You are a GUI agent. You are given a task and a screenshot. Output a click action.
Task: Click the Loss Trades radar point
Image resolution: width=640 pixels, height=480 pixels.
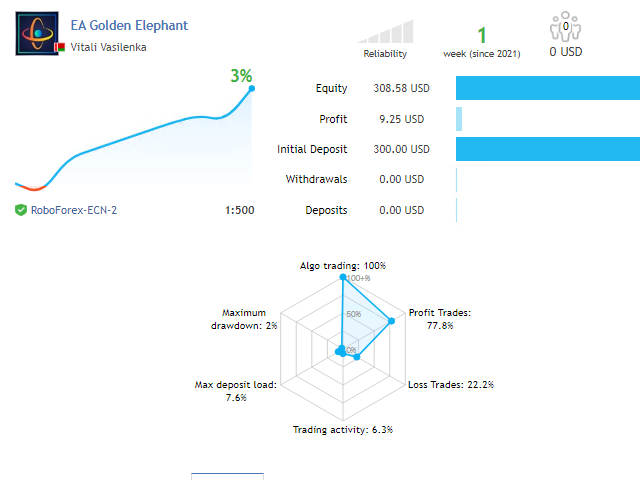(357, 357)
